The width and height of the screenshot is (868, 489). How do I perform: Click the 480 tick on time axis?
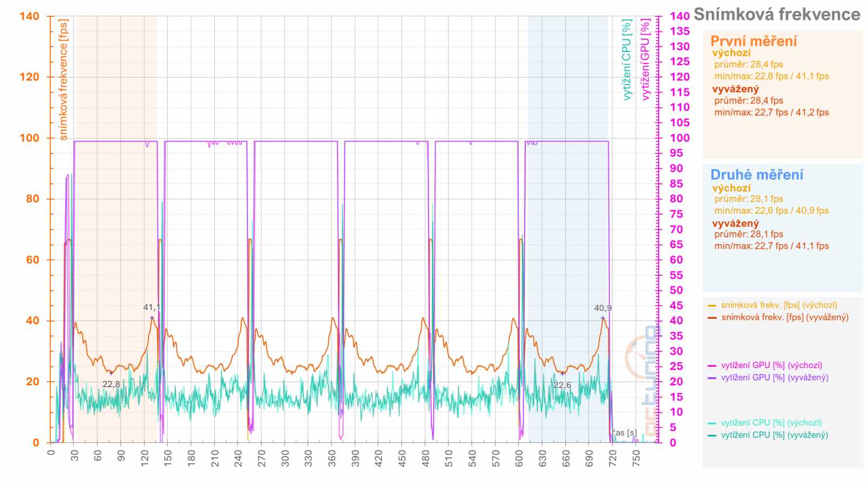pos(425,458)
